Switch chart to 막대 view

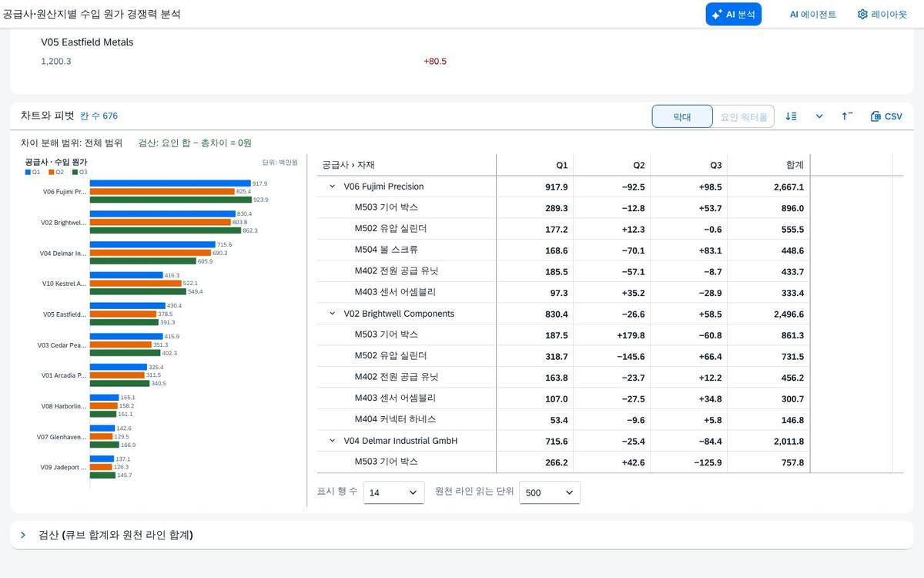(x=682, y=116)
